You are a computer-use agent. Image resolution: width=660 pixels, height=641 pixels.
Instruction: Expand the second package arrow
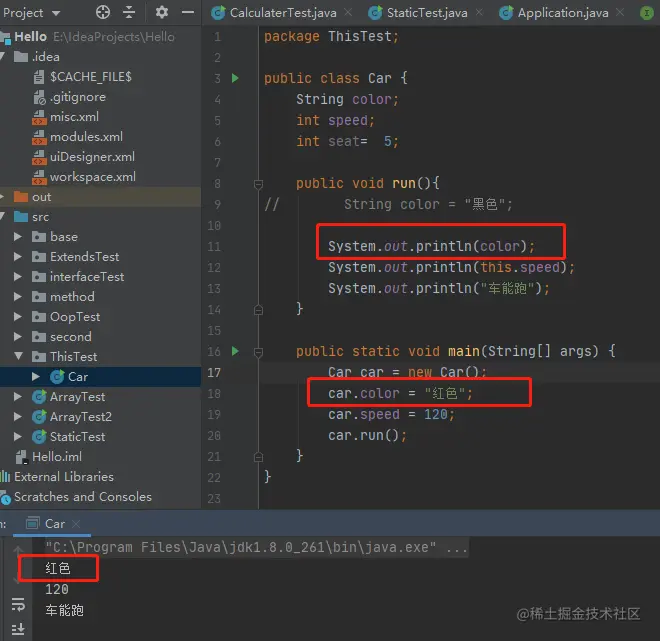18,337
